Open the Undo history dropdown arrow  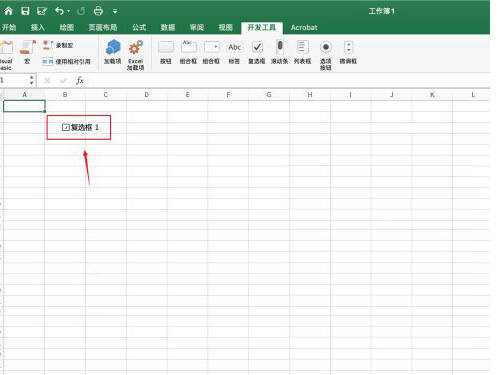[68, 11]
